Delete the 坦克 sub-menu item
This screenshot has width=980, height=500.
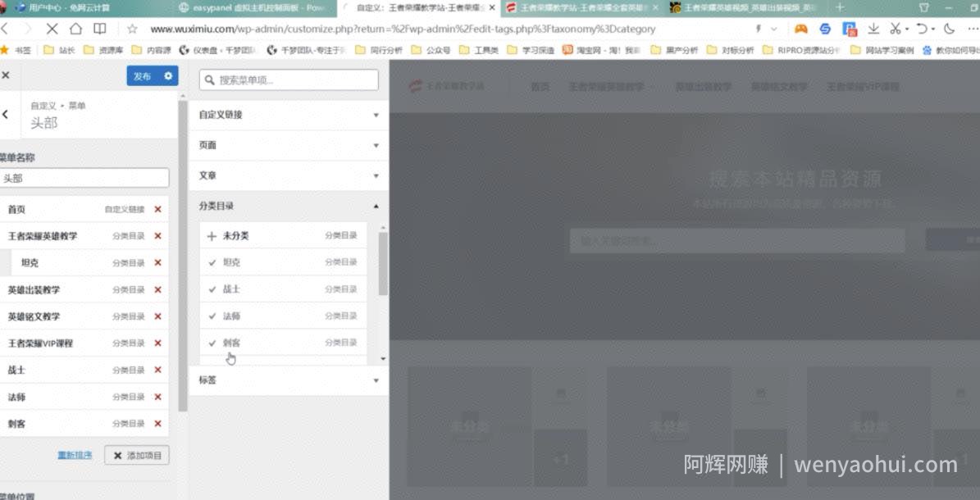[157, 263]
